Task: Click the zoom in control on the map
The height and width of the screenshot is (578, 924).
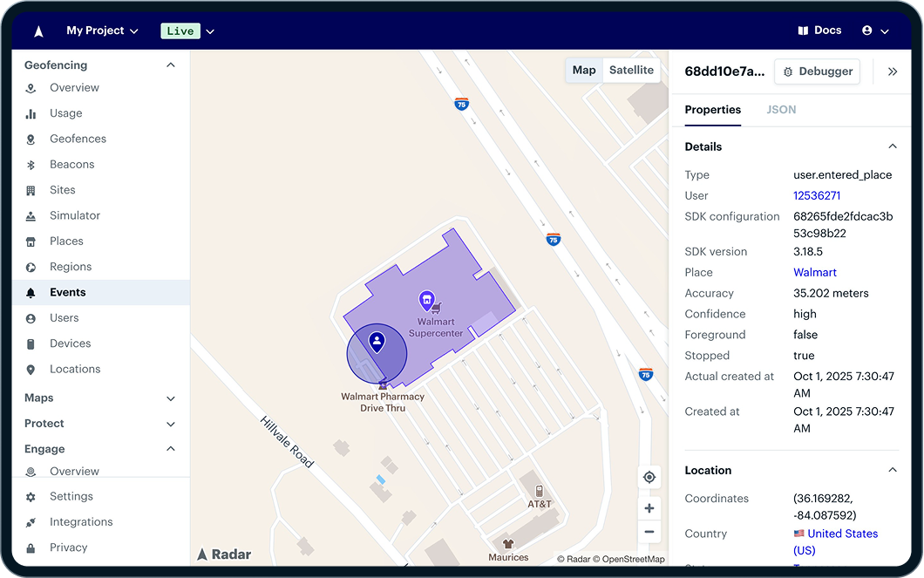Action: [649, 507]
